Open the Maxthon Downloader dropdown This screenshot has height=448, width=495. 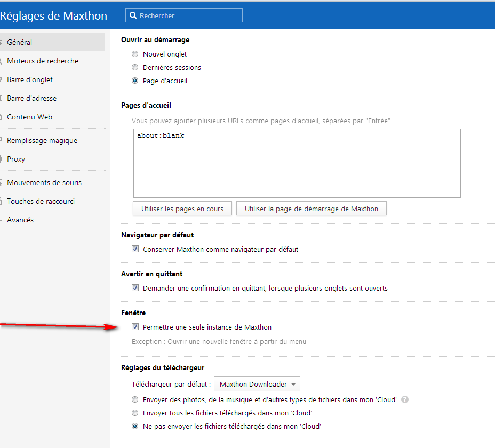[257, 384]
